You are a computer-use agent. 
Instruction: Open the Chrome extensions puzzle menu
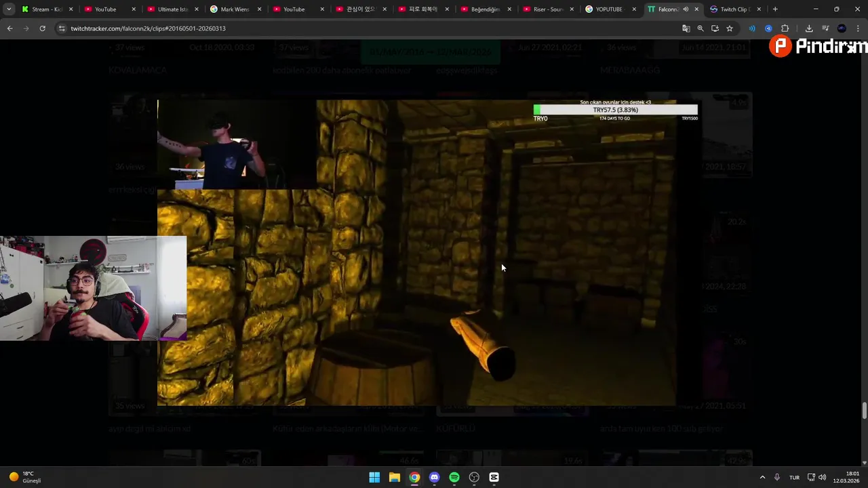coord(785,28)
